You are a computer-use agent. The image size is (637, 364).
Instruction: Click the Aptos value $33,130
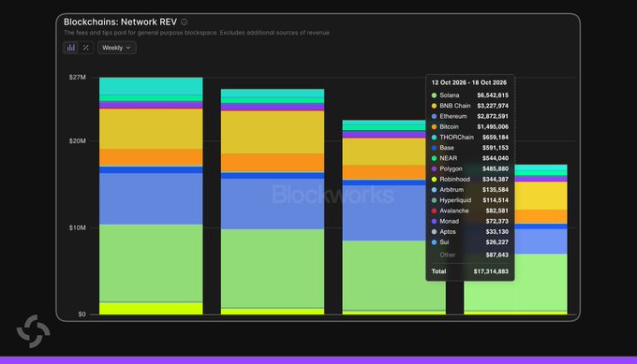tap(497, 232)
